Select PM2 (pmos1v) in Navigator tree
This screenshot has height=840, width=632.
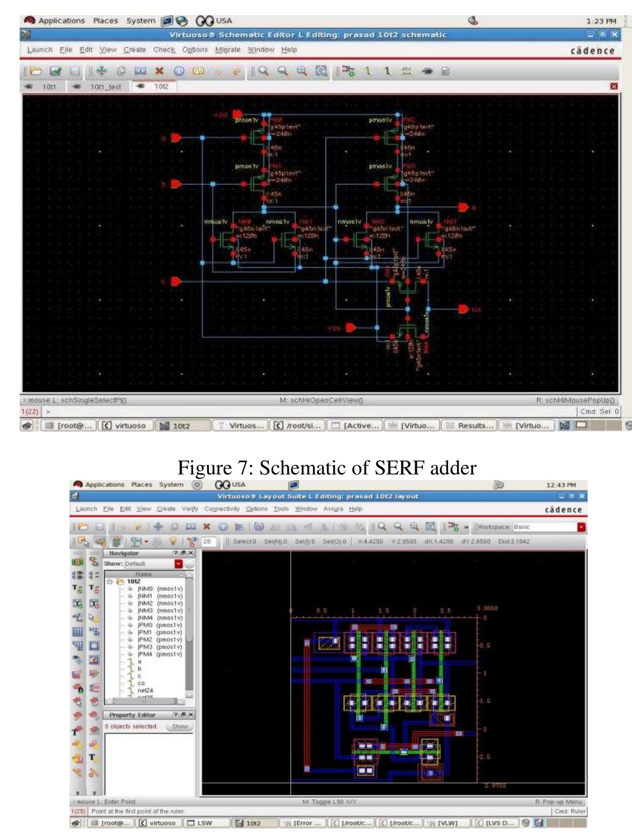[160, 639]
